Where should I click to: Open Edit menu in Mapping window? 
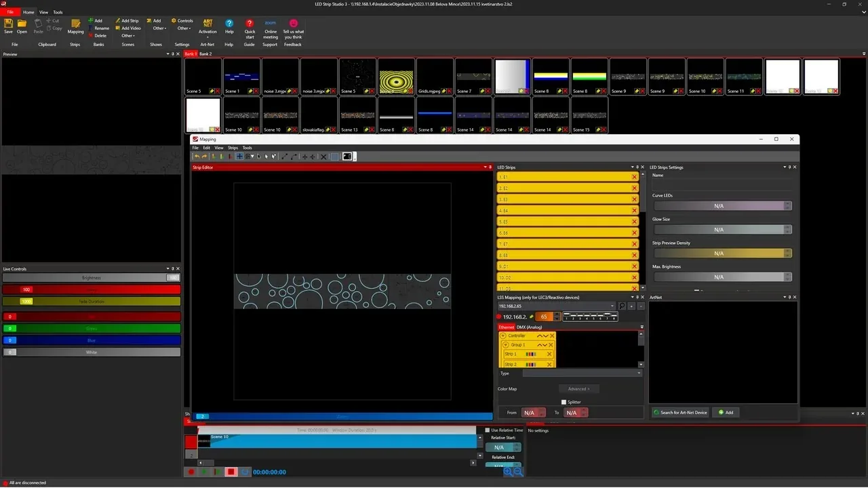pyautogui.click(x=206, y=148)
